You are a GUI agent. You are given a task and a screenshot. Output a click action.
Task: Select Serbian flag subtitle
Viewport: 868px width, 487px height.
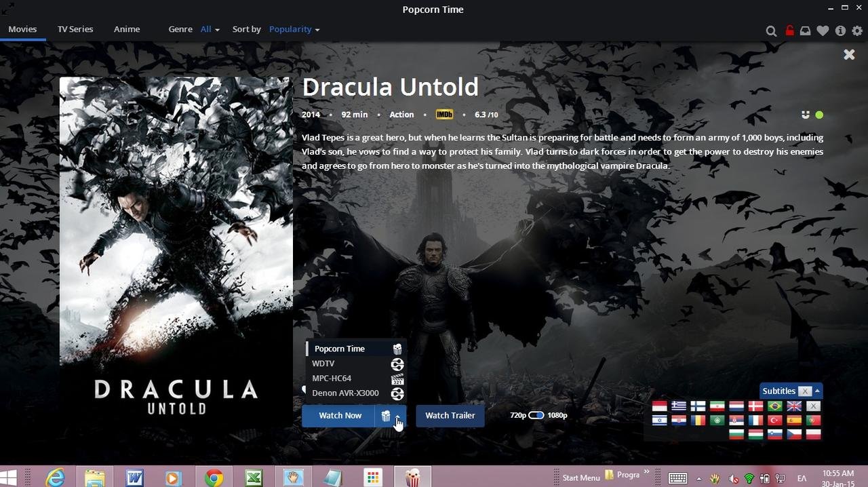(x=736, y=421)
